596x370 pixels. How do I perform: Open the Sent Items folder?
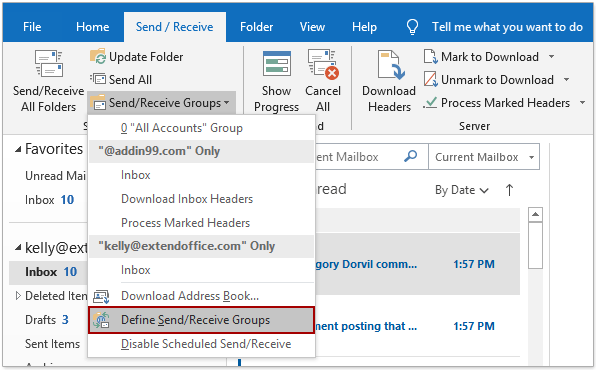click(52, 344)
